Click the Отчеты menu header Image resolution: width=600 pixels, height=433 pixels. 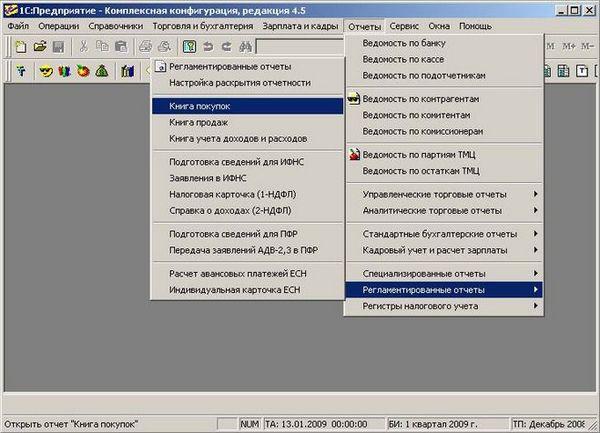(364, 26)
